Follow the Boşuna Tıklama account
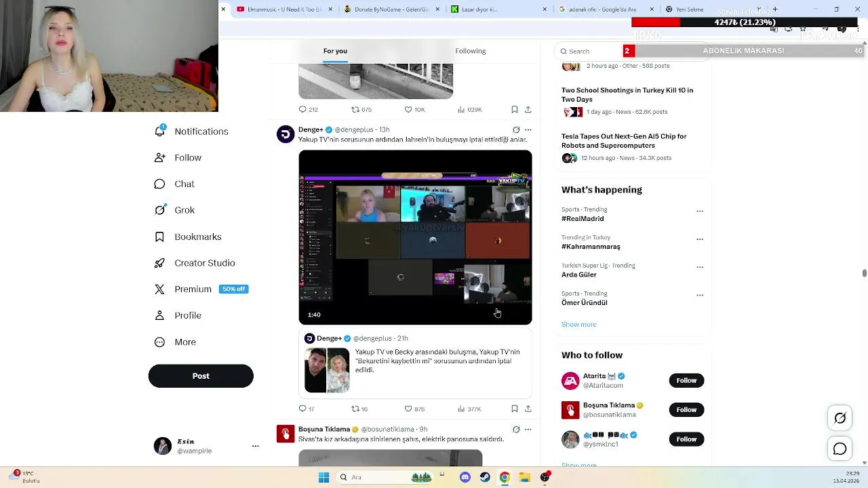The height and width of the screenshot is (488, 868). click(x=686, y=409)
